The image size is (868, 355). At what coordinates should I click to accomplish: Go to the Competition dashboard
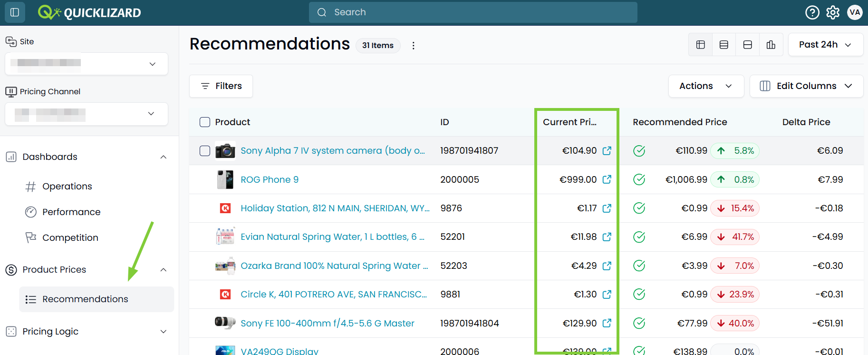(70, 238)
